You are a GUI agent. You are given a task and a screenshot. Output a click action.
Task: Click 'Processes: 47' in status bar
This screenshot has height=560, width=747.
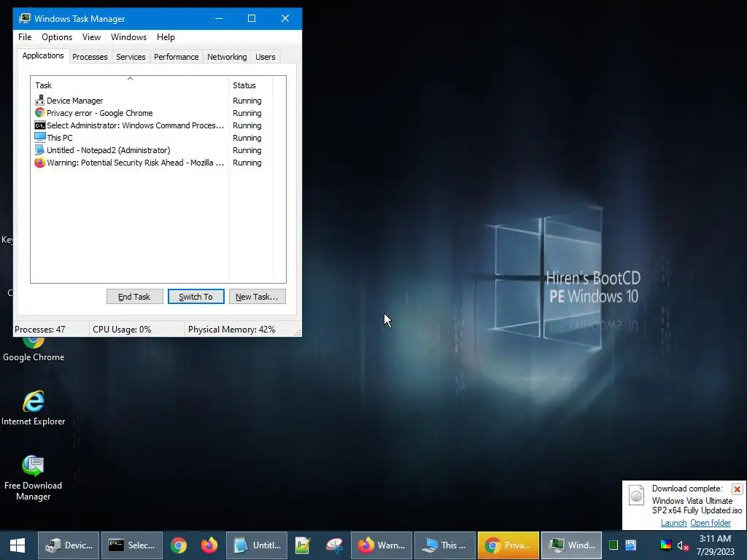click(40, 330)
